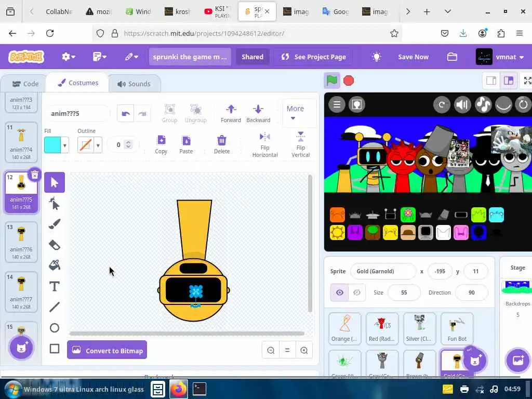
Task: Delete costume 12 with trash icon
Action: pos(35,175)
